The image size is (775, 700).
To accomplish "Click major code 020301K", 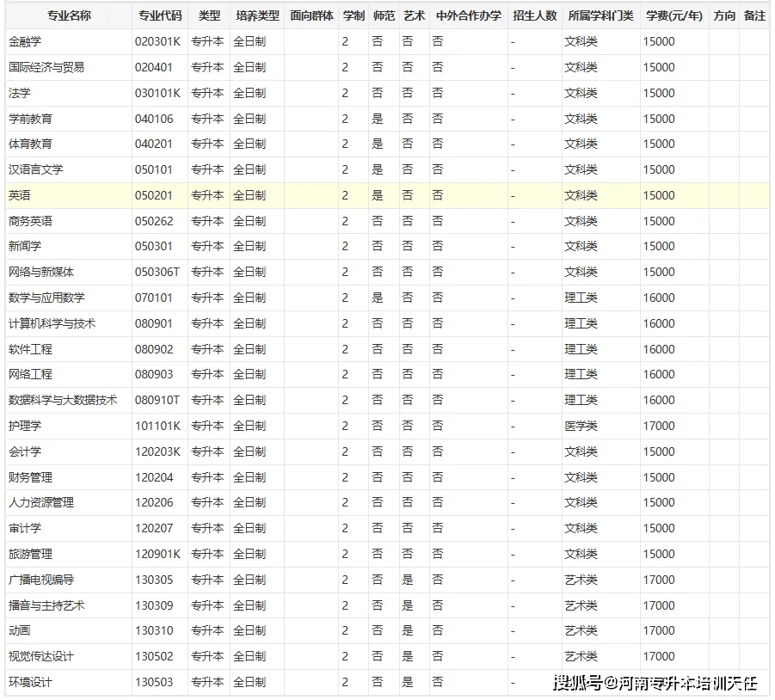I will pyautogui.click(x=157, y=41).
